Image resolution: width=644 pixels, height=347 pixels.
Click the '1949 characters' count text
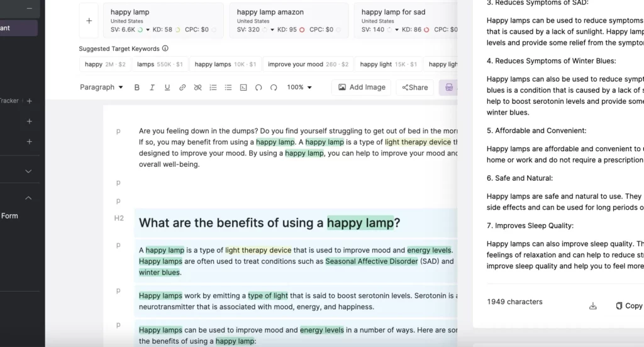coord(514,302)
